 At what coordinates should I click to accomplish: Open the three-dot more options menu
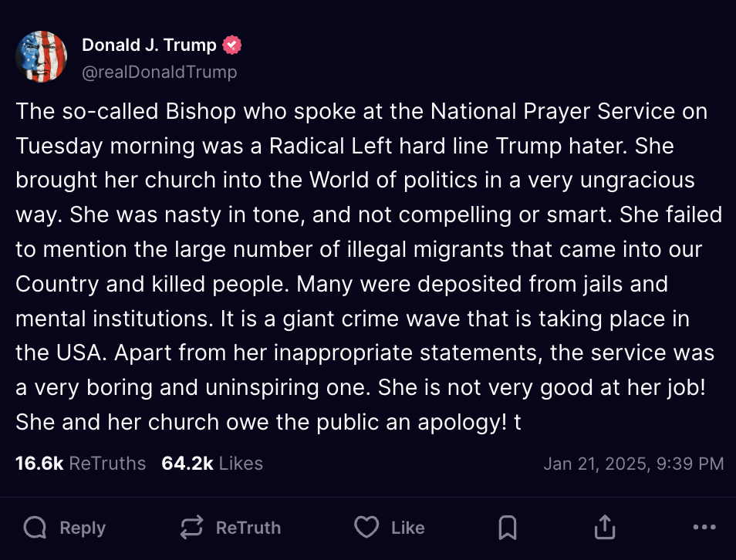pos(704,527)
